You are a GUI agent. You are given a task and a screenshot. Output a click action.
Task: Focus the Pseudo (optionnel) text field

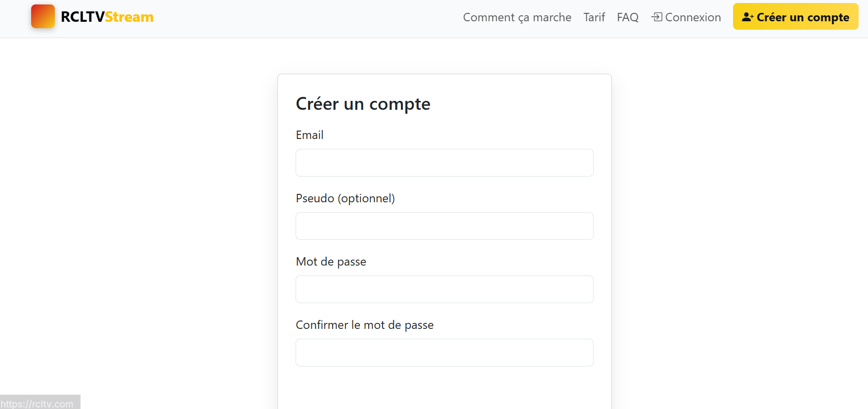[x=444, y=226]
